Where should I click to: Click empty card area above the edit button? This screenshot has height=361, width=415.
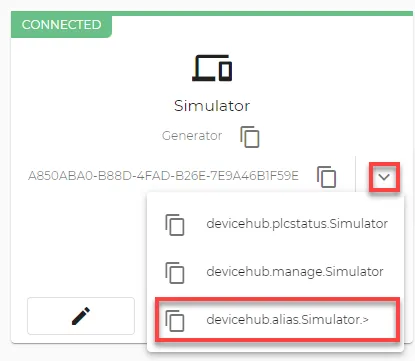81,243
